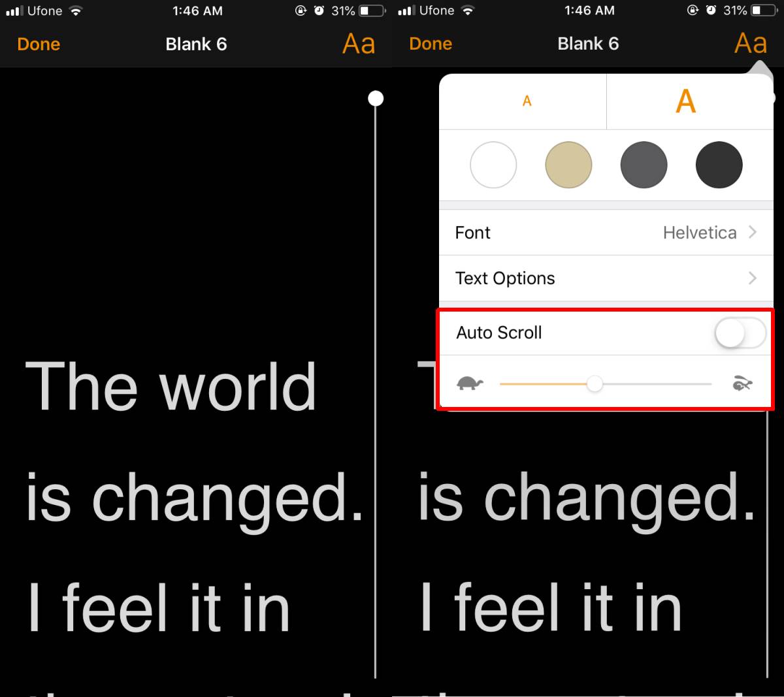Tap the alarm icon in left status bar
This screenshot has width=784, height=697.
click(x=319, y=11)
